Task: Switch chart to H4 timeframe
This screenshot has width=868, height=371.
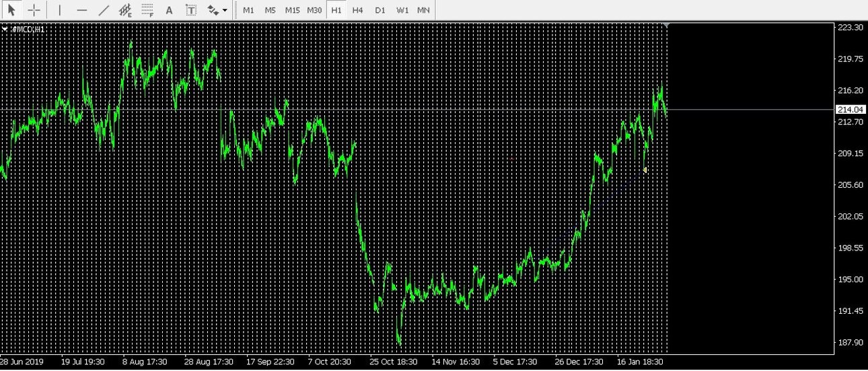Action: [358, 10]
